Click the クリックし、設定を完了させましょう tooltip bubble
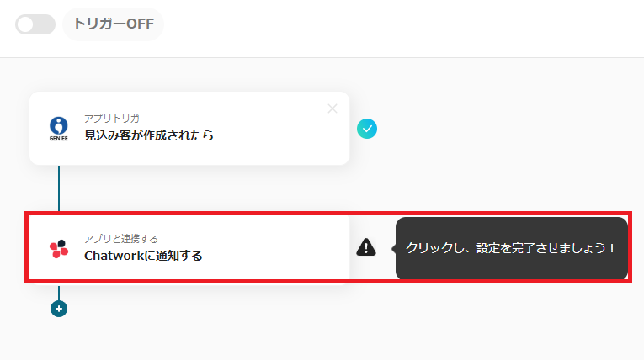This screenshot has height=360, width=644. point(511,248)
